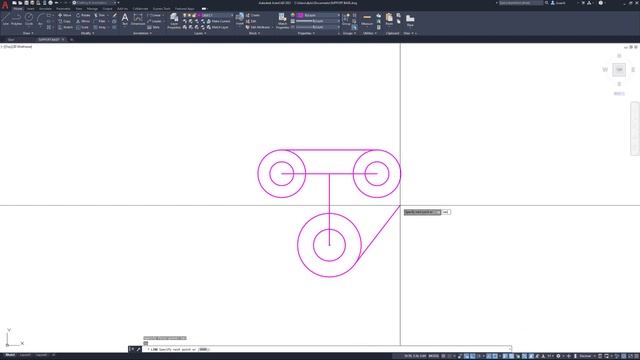Activate the Copy command in Modify panel
This screenshot has width=640, height=360.
(x=64, y=21)
